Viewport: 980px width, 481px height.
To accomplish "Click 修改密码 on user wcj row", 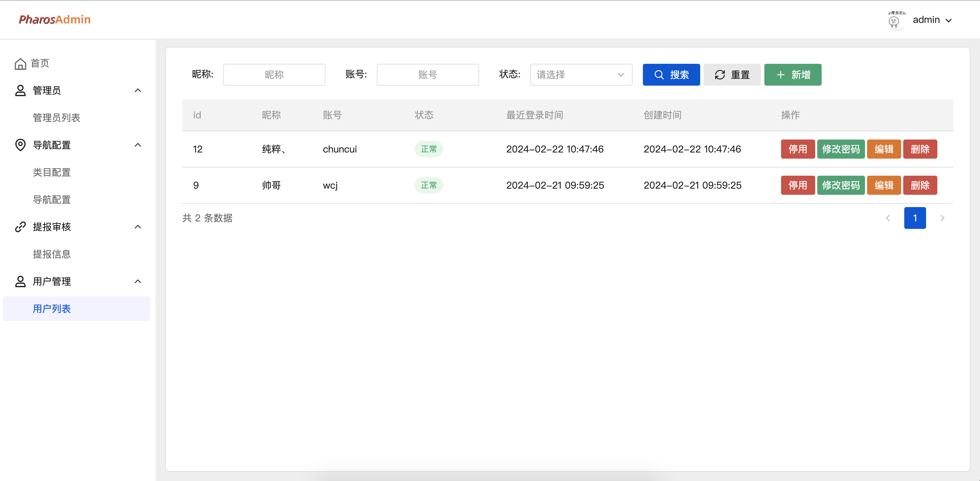I will tap(841, 185).
